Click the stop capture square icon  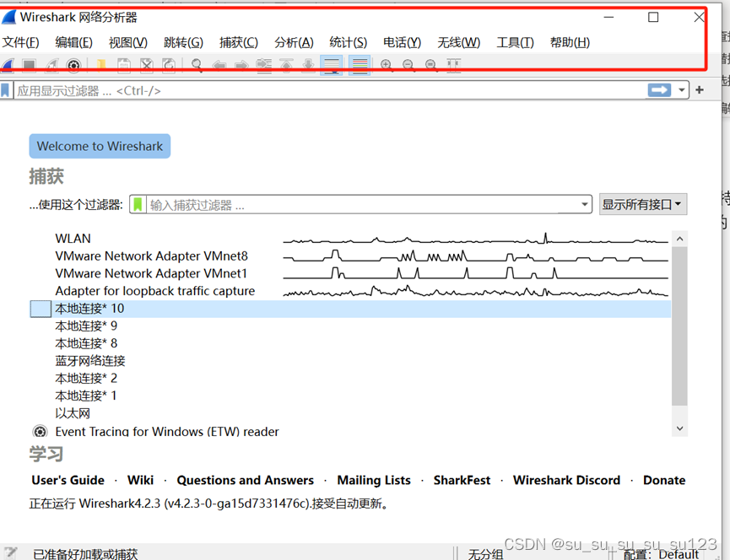[x=30, y=65]
